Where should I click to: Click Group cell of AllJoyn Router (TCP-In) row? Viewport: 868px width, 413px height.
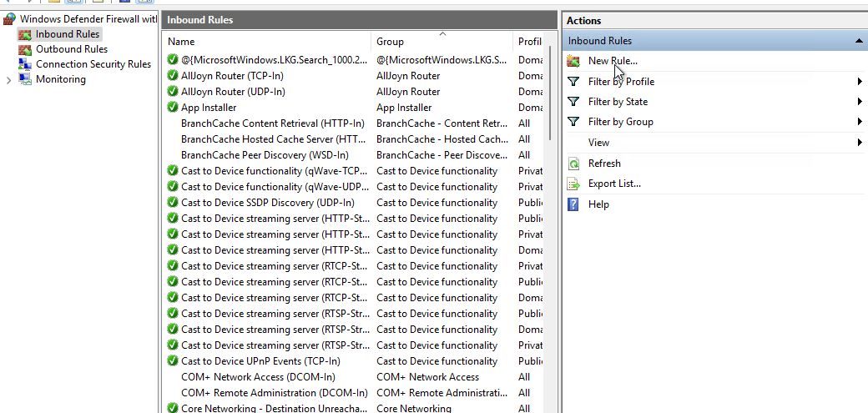click(408, 76)
